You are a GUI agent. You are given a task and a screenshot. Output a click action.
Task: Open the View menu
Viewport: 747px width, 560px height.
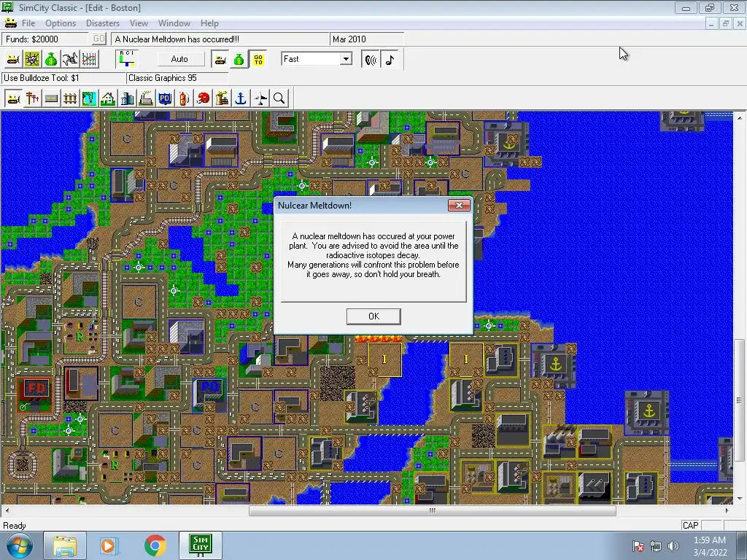(139, 23)
